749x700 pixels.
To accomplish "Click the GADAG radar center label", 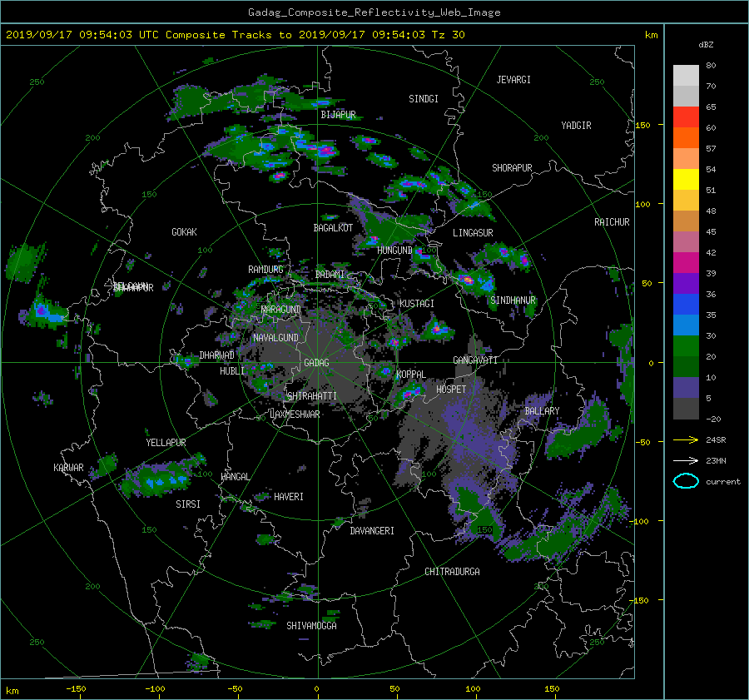I will 317,363.
